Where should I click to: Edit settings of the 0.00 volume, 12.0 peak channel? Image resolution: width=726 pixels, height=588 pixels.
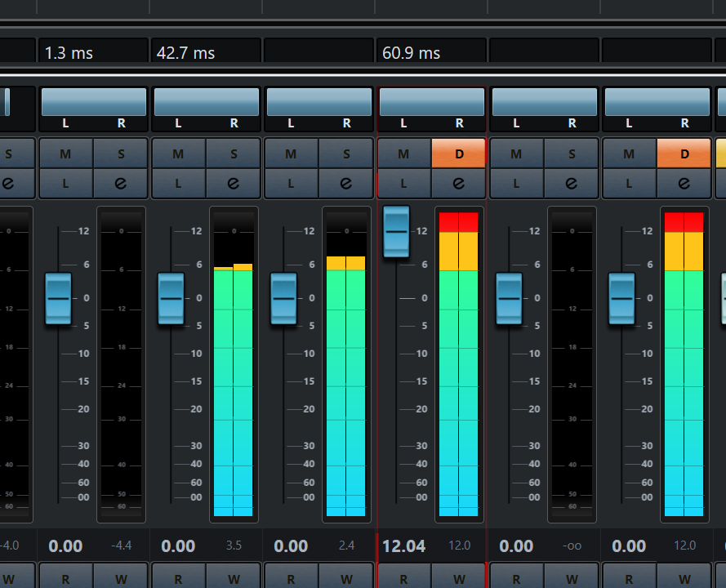[684, 184]
